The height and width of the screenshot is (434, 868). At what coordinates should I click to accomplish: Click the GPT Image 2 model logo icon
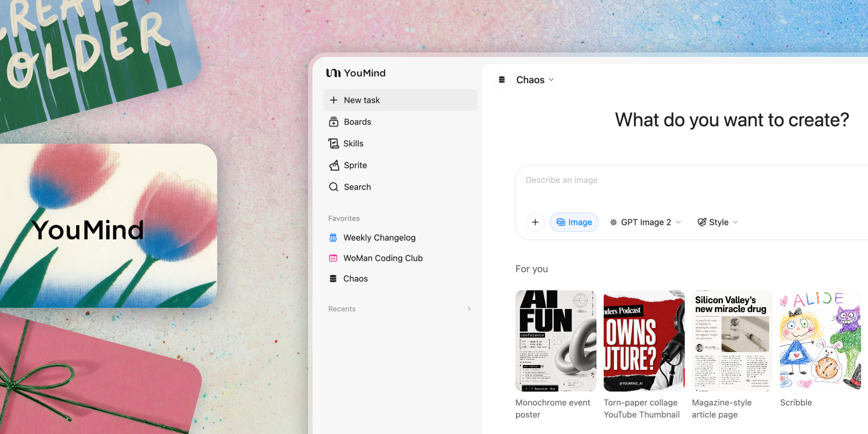click(x=613, y=222)
